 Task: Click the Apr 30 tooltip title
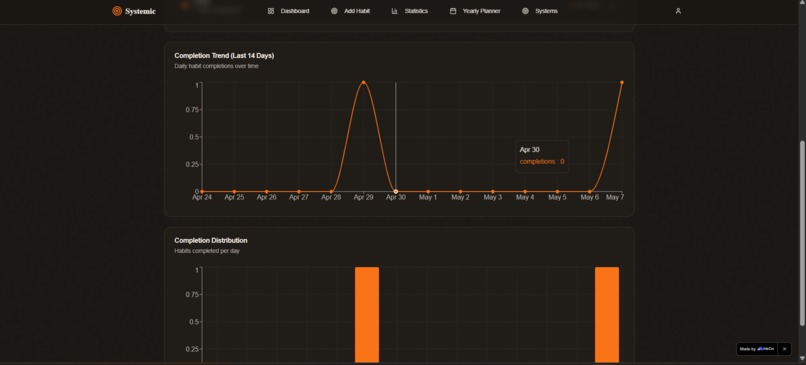click(x=529, y=150)
